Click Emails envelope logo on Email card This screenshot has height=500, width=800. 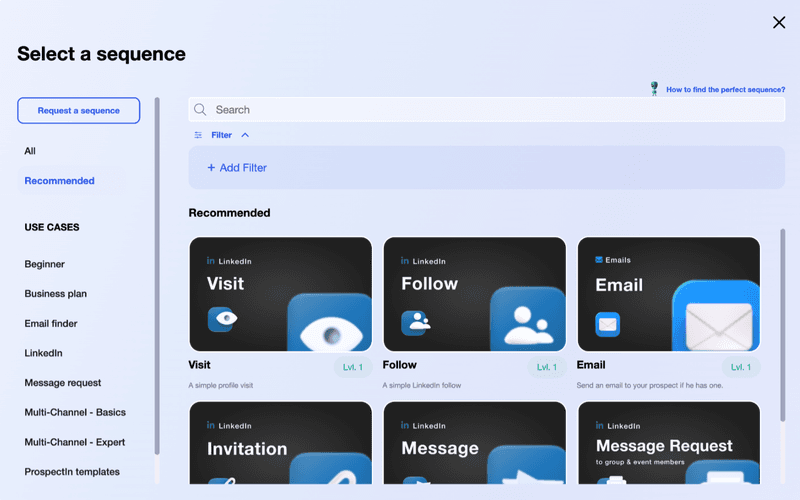599,260
